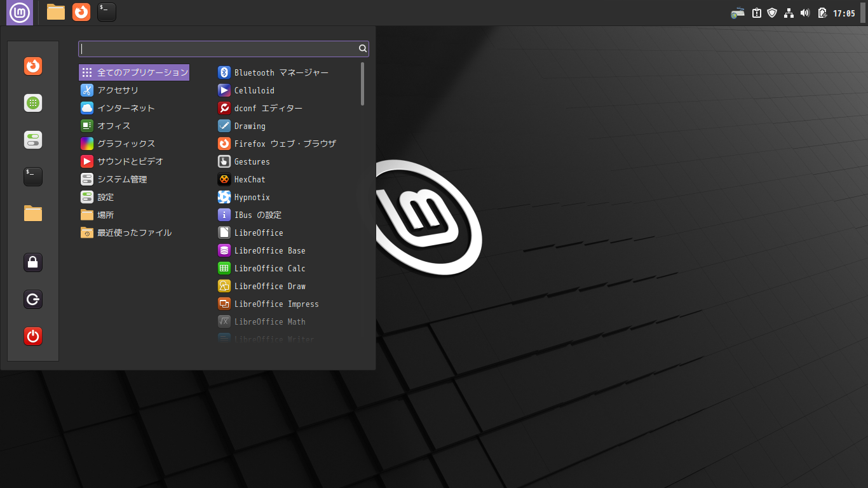Viewport: 868px width, 488px height.
Task: Select the システム管理 category
Action: (x=134, y=179)
